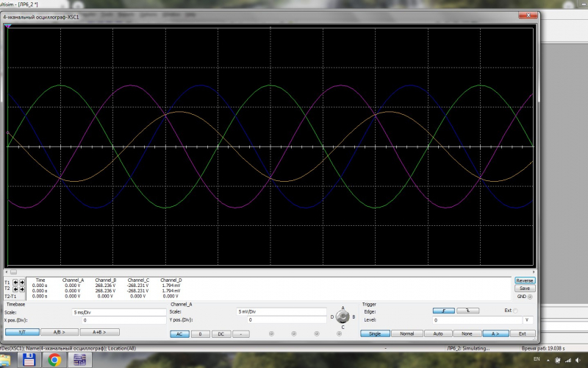Click scrollbar right arrow below graph
The image size is (588, 368).
(534, 272)
